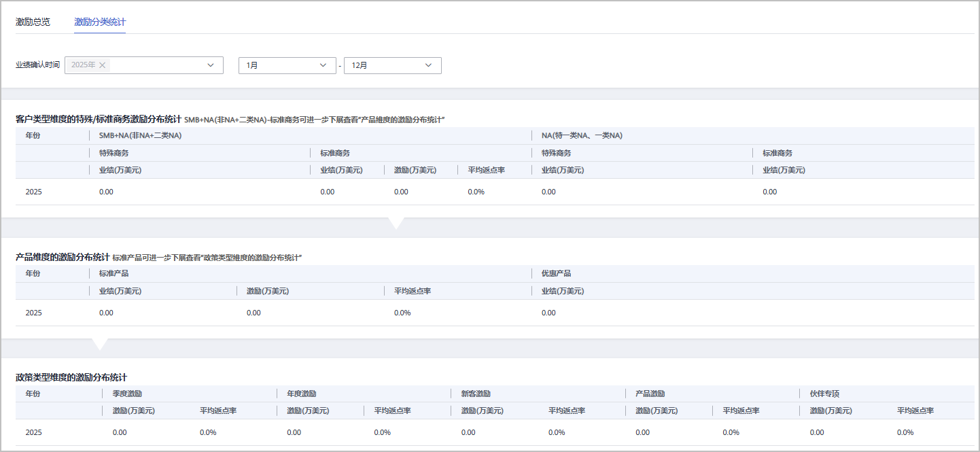980x452 pixels.
Task: Click the 伙伴专项 column header
Action: coord(824,394)
